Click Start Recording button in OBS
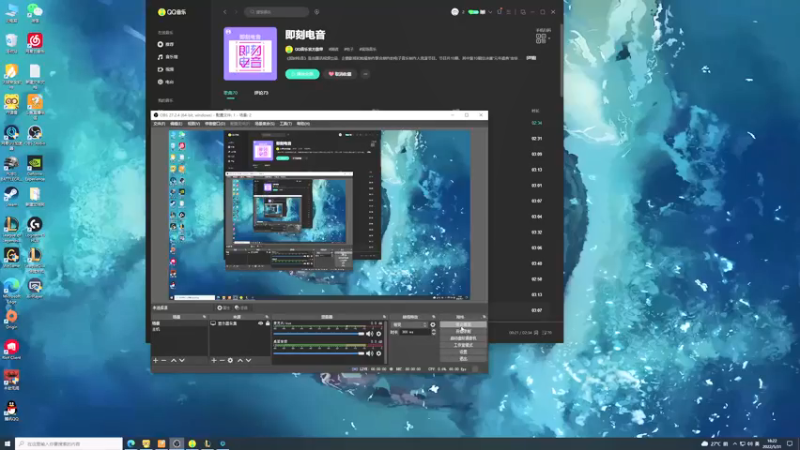This screenshot has height=450, width=800. pyautogui.click(x=463, y=331)
